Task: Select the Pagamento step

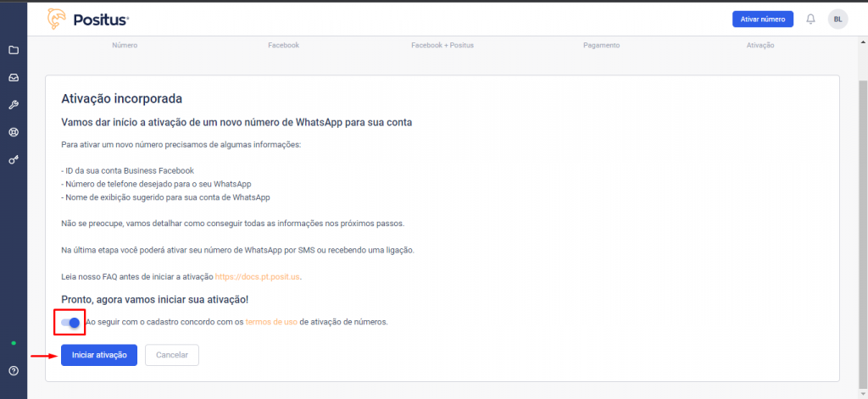Action: click(x=601, y=45)
